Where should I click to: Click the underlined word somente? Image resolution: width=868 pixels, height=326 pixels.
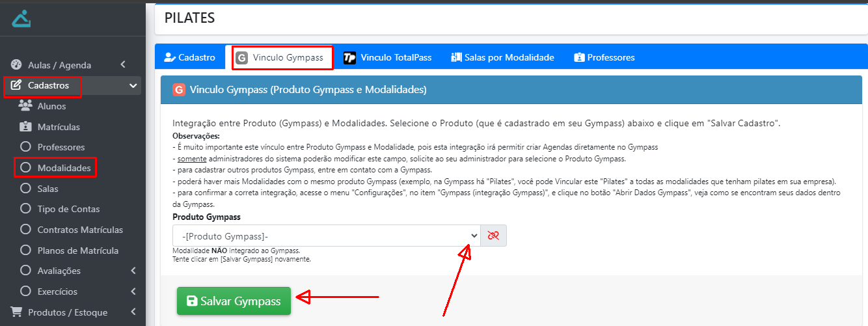coord(191,158)
